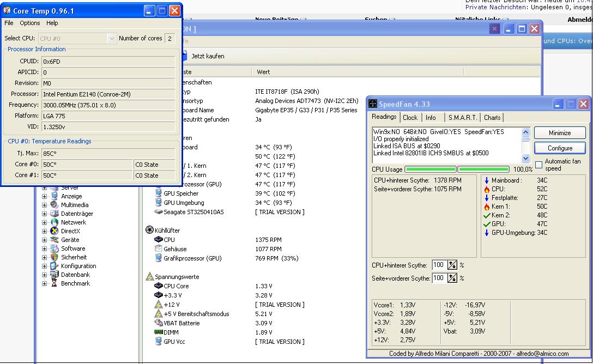The width and height of the screenshot is (593, 364).
Task: Click the DIMM memory module icon
Action: (x=159, y=332)
